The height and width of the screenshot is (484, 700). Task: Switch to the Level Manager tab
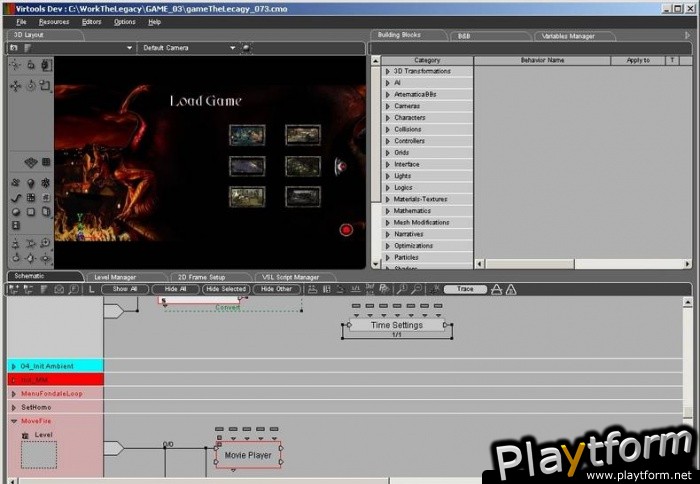(x=115, y=277)
